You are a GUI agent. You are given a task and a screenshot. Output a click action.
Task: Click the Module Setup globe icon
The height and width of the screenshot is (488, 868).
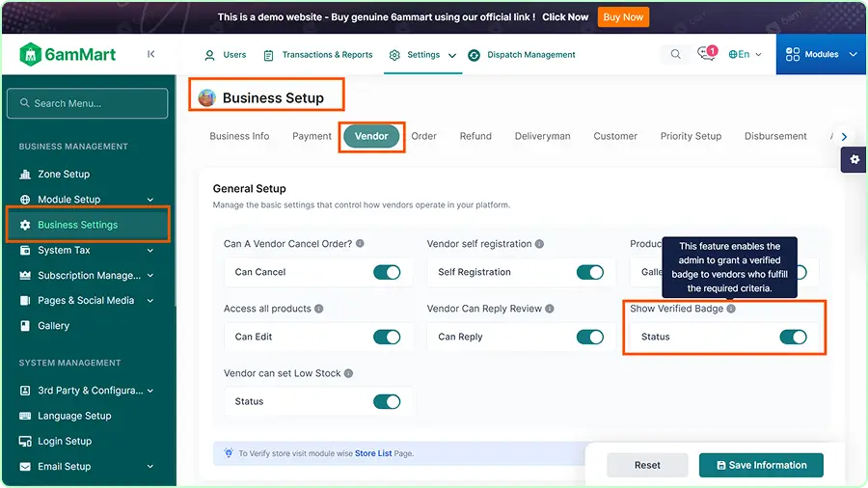coord(25,200)
